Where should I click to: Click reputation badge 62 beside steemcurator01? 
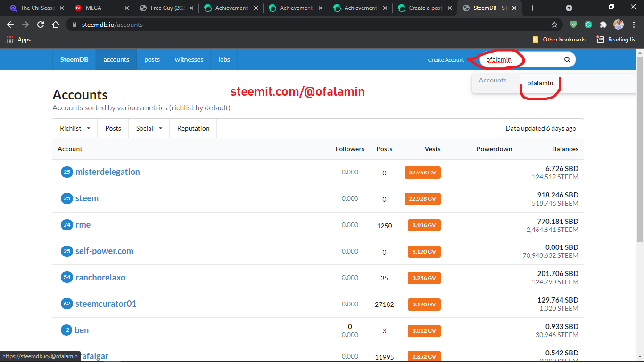(67, 304)
